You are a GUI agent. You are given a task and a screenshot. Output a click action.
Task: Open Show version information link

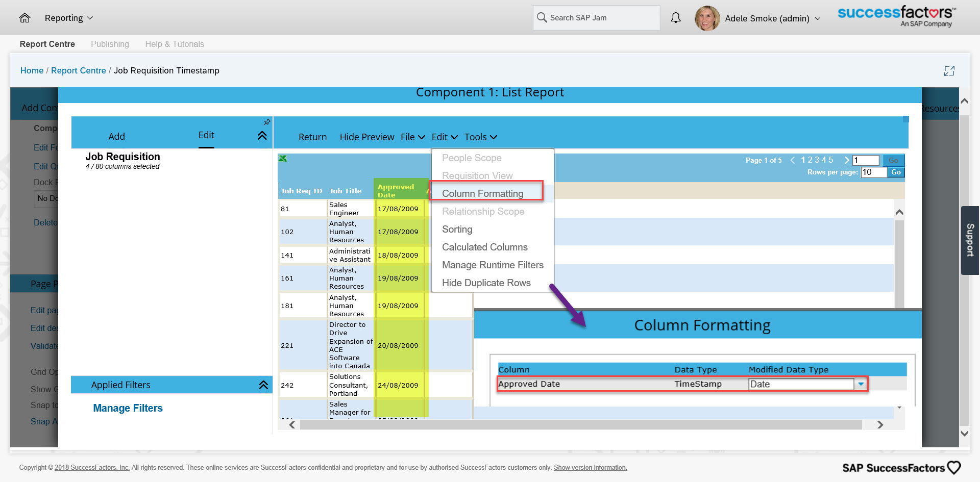[590, 468]
